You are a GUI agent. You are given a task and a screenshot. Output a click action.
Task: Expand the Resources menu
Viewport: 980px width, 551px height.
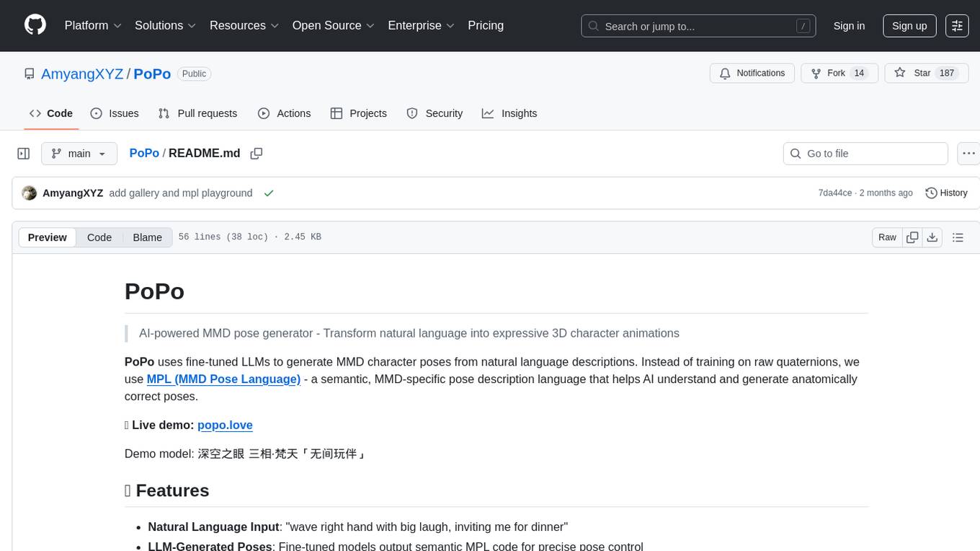point(245,25)
